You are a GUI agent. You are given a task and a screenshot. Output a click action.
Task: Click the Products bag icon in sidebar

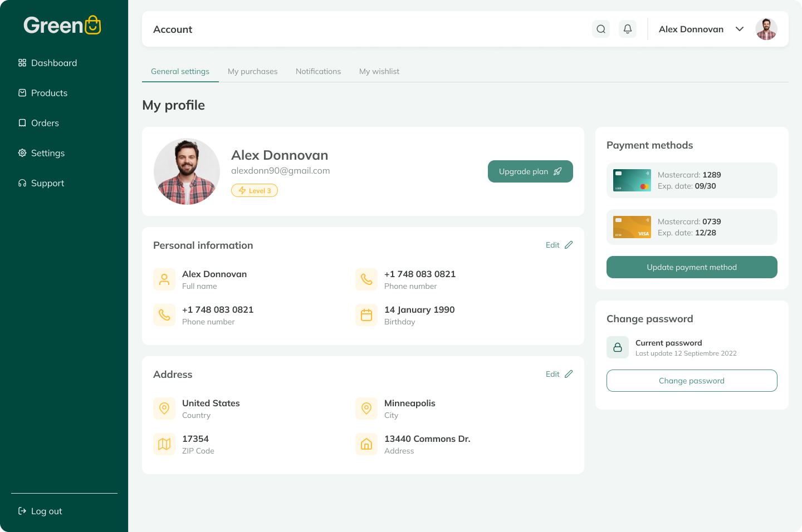click(22, 92)
